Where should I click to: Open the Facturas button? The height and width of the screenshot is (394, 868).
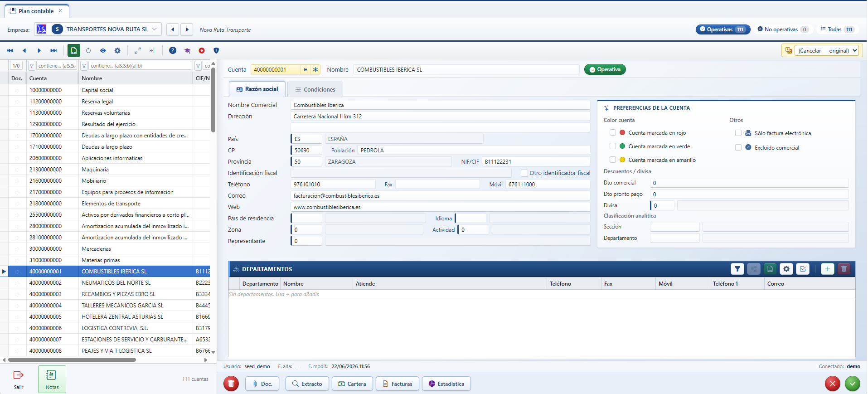click(x=398, y=384)
